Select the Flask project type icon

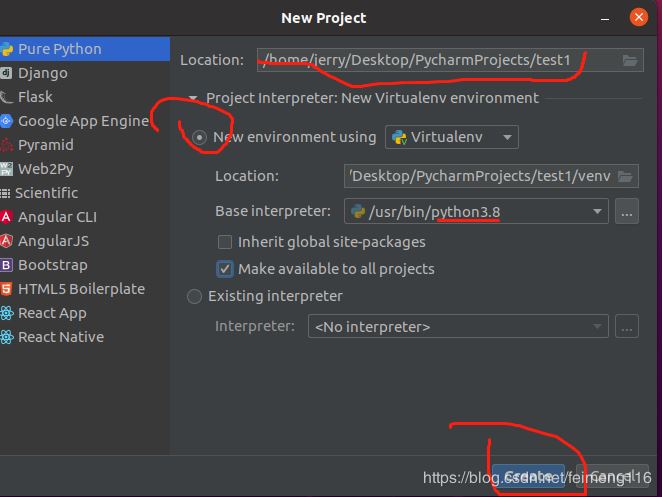click(x=7, y=97)
